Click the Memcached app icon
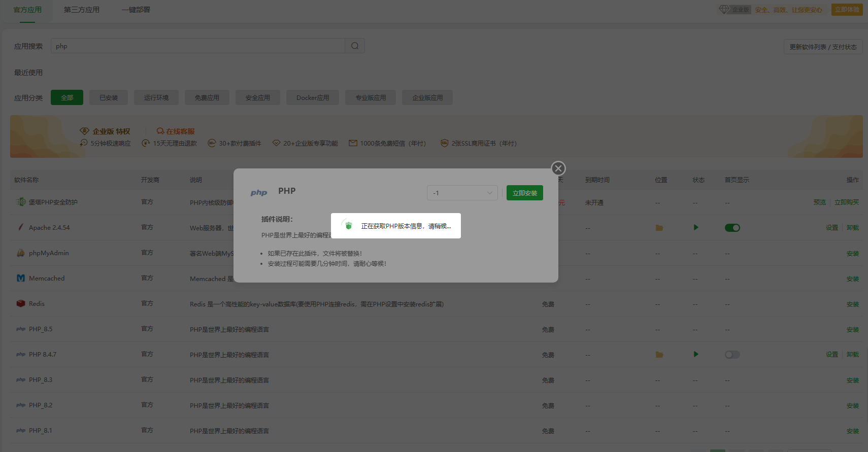 (21, 278)
